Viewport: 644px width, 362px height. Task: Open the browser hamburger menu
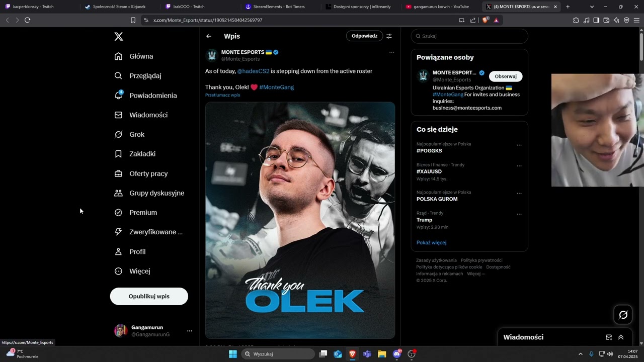(x=636, y=20)
